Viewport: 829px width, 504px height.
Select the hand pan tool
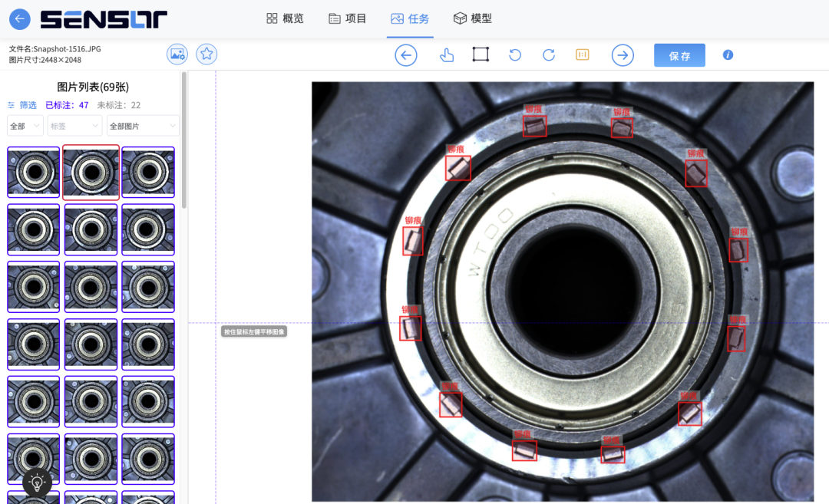pos(447,55)
